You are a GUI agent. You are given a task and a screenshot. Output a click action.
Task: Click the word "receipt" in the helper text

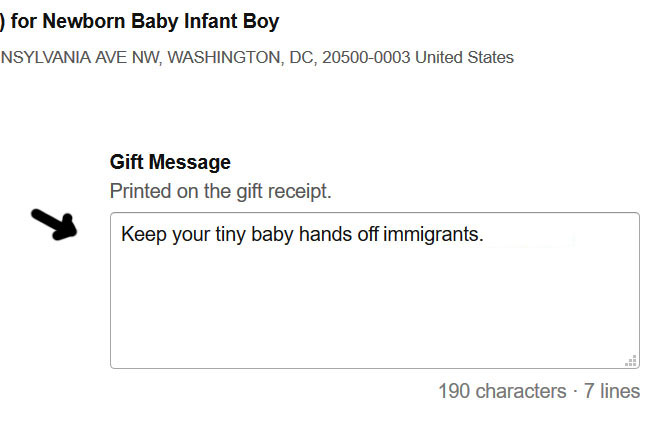click(x=299, y=190)
